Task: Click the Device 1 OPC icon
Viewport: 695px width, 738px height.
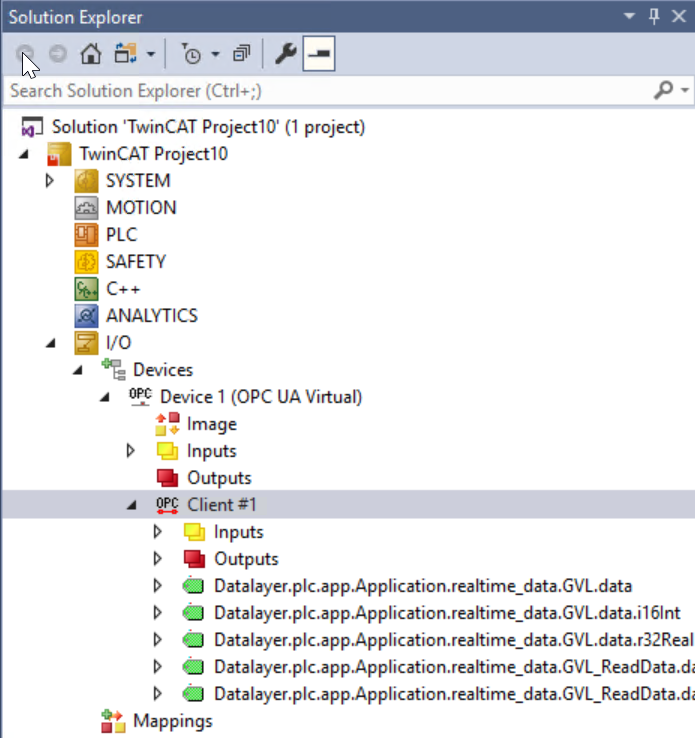Action: tap(140, 396)
